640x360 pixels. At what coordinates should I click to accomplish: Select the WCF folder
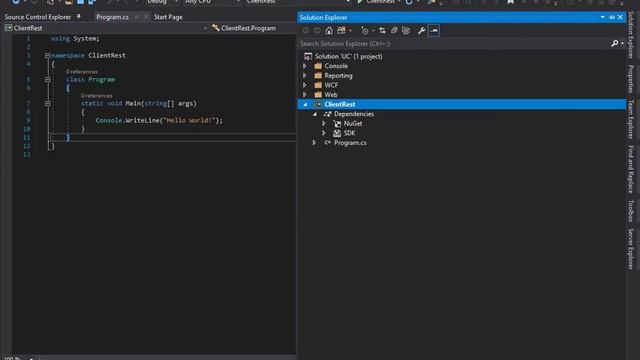point(331,85)
